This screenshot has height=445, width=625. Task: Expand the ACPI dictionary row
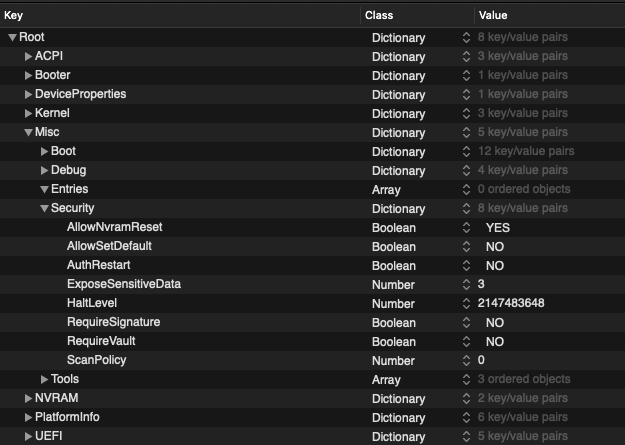28,56
